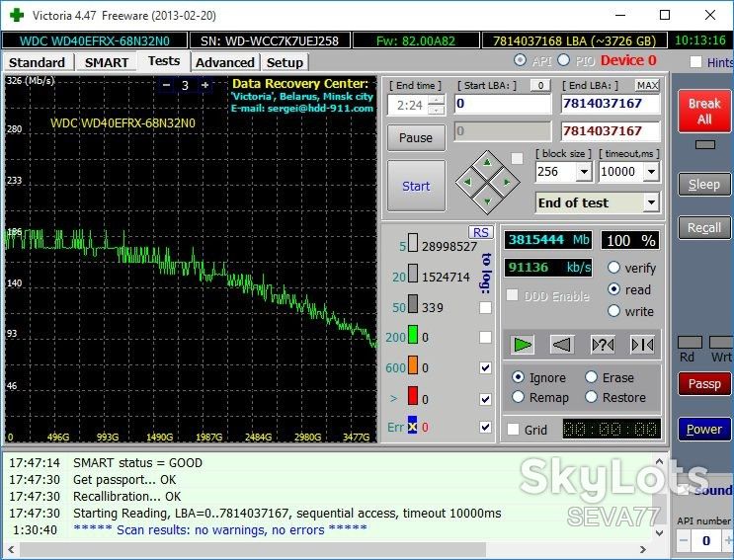Click the indicator under Break All
The width and height of the screenshot is (734, 560).
(704, 144)
